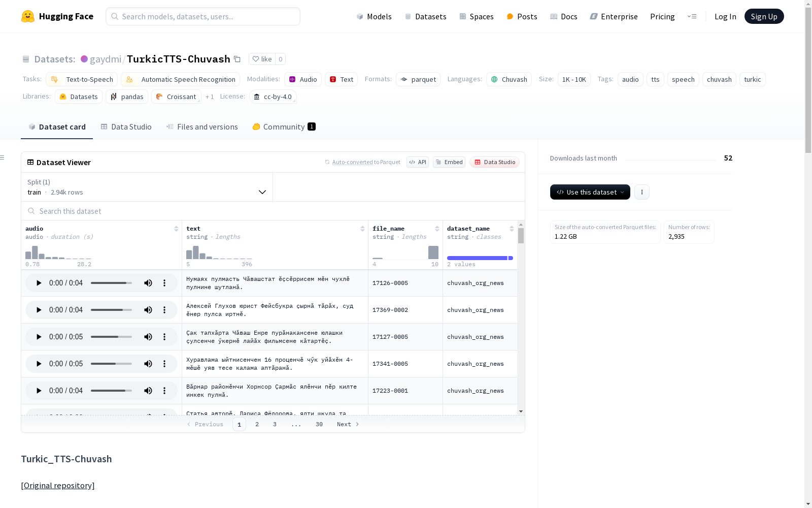Screen dimensions: 812x508
Task: Sort by the text column
Action: (362, 229)
